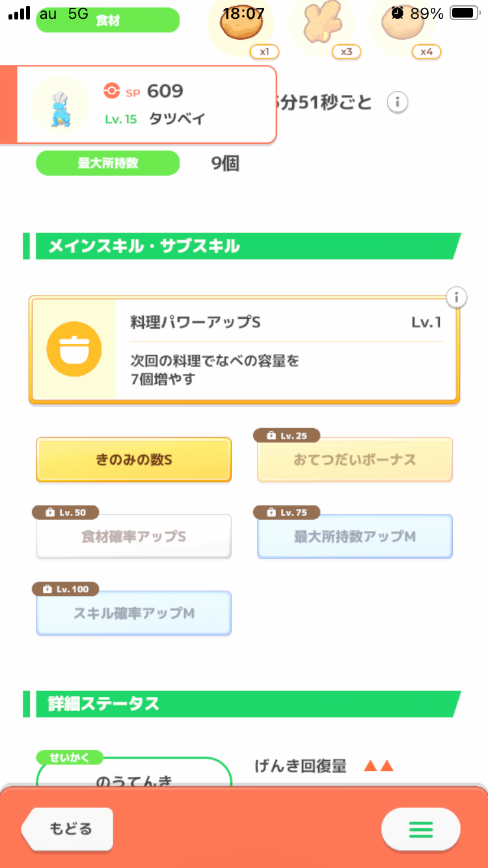Tap the 最大所持数 label
Screen dimensions: 488x868
(107, 163)
